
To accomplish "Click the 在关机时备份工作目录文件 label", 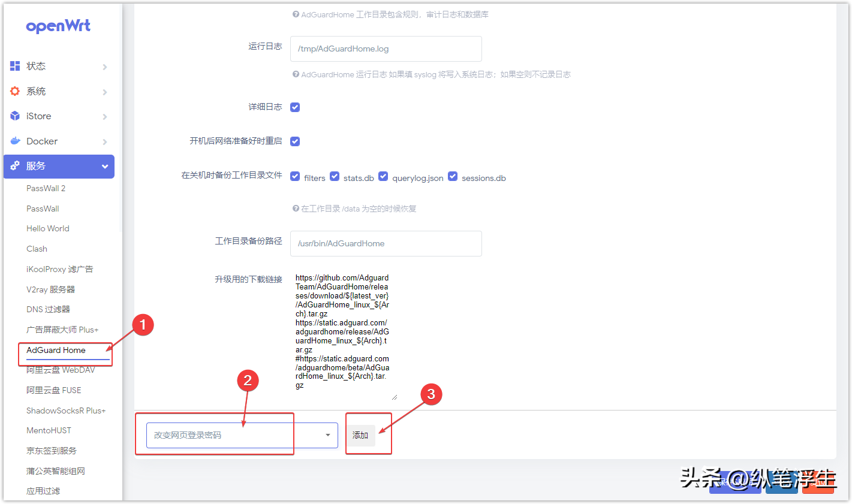I will [x=231, y=175].
